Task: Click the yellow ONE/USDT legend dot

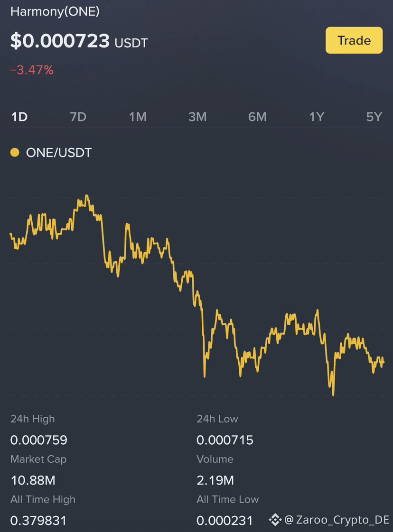Action: point(15,152)
